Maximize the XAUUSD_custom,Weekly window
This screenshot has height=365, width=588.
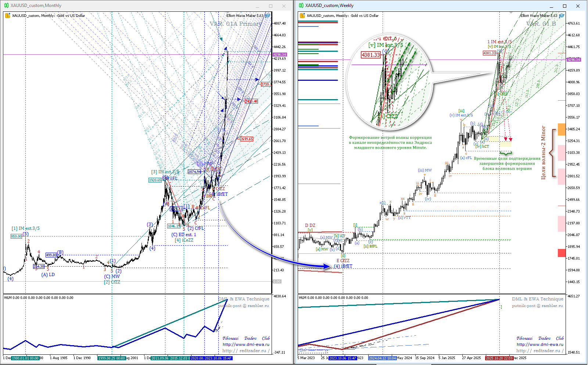pyautogui.click(x=564, y=6)
